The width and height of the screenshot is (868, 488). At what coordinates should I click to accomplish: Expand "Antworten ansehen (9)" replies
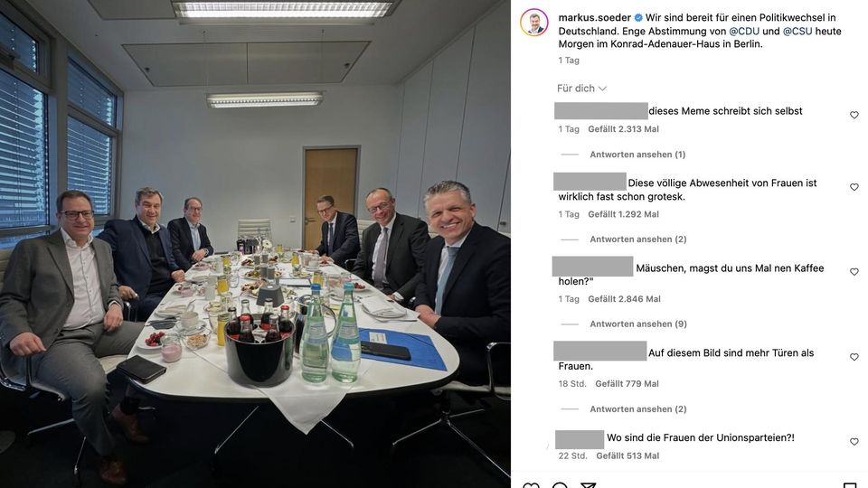pyautogui.click(x=638, y=324)
